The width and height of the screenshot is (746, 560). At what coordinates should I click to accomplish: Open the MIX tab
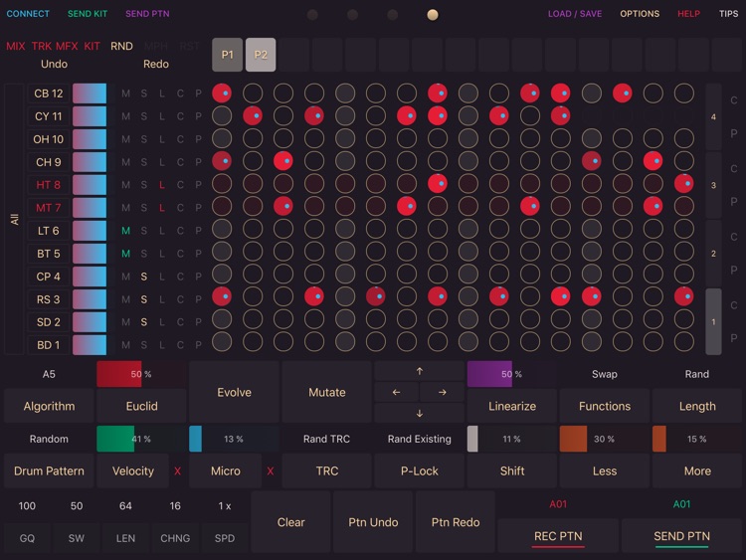(16, 46)
